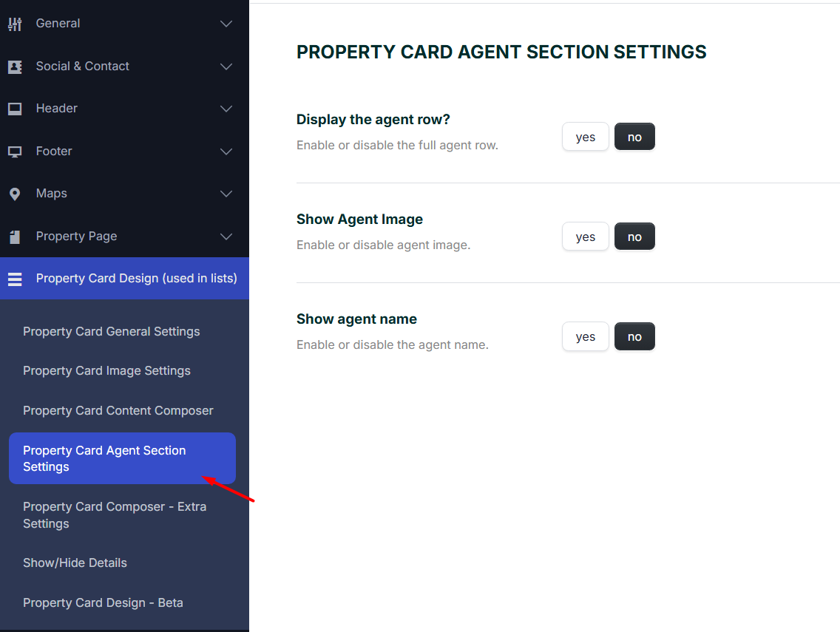840x632 pixels.
Task: Click the General sliders icon
Action: 15,24
